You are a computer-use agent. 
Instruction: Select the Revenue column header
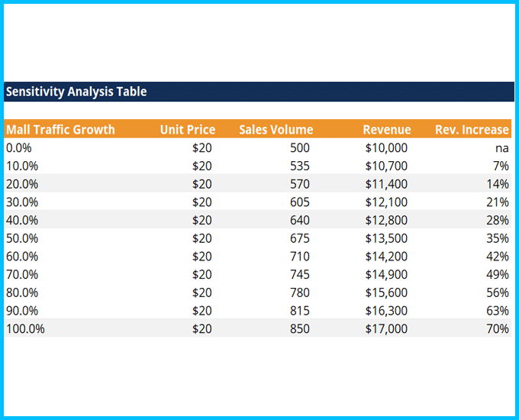pyautogui.click(x=386, y=129)
